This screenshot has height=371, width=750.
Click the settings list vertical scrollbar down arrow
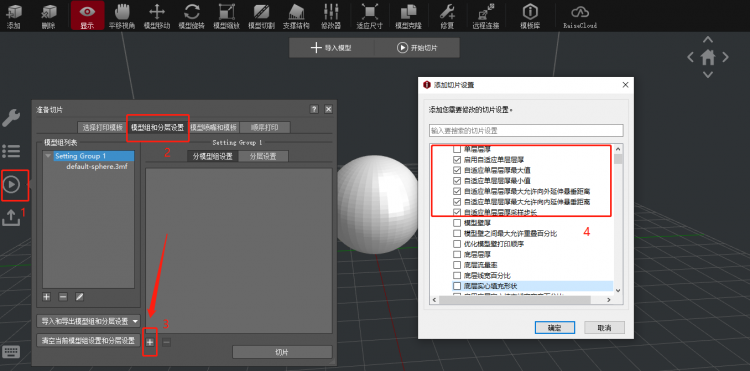pos(618,290)
